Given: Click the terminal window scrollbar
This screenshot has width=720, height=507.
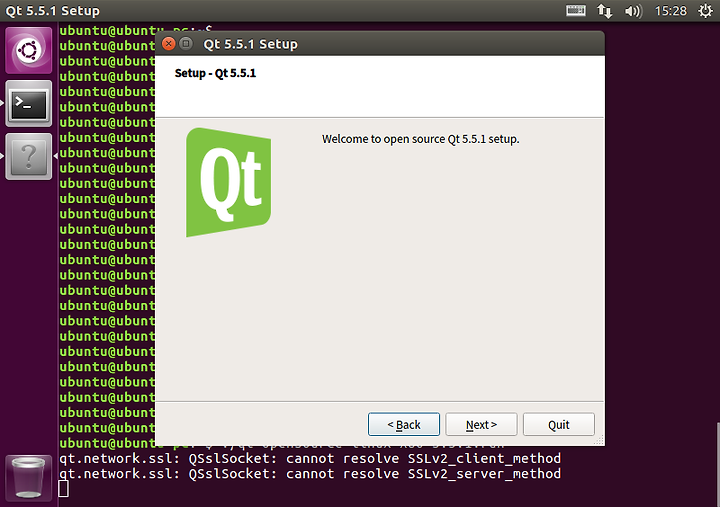Looking at the screenshot, I should [x=717, y=464].
